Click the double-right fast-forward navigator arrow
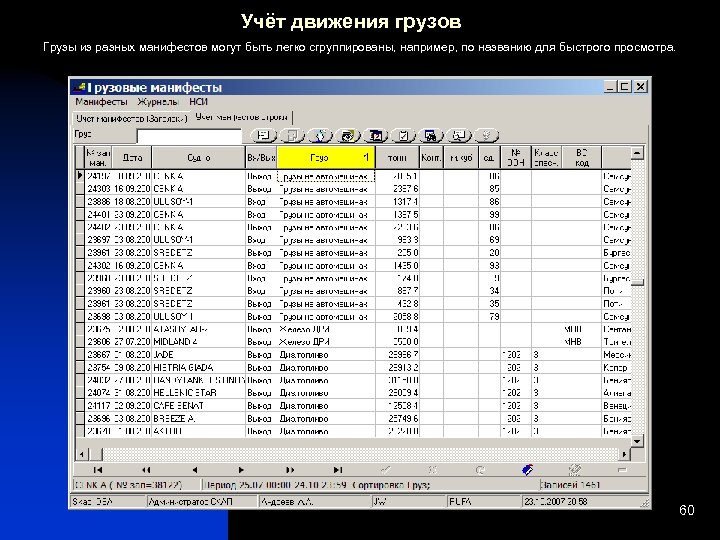Screen dimensions: 720x540 coord(290,470)
